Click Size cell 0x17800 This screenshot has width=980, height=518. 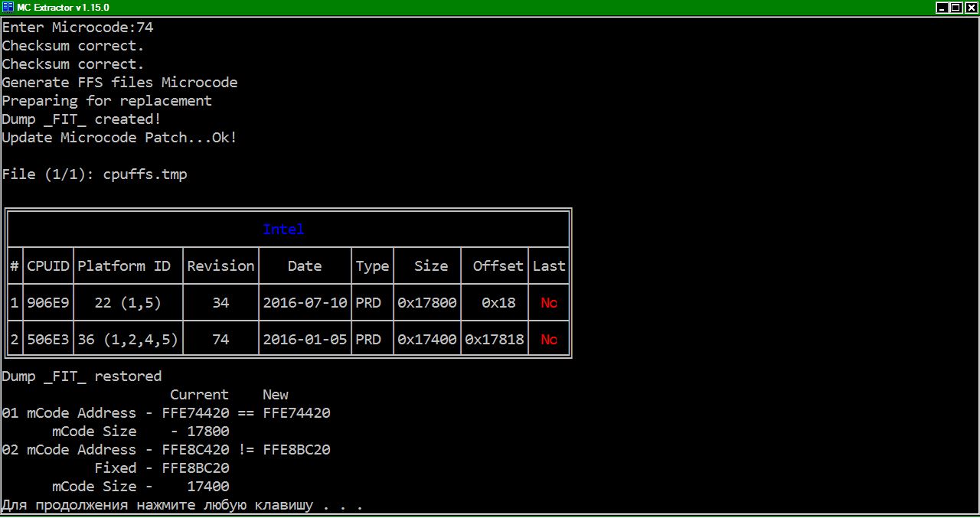click(427, 303)
